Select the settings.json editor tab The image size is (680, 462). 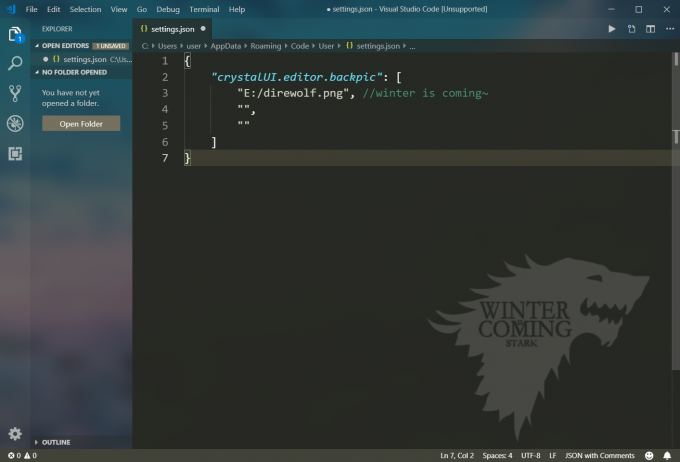pos(172,29)
